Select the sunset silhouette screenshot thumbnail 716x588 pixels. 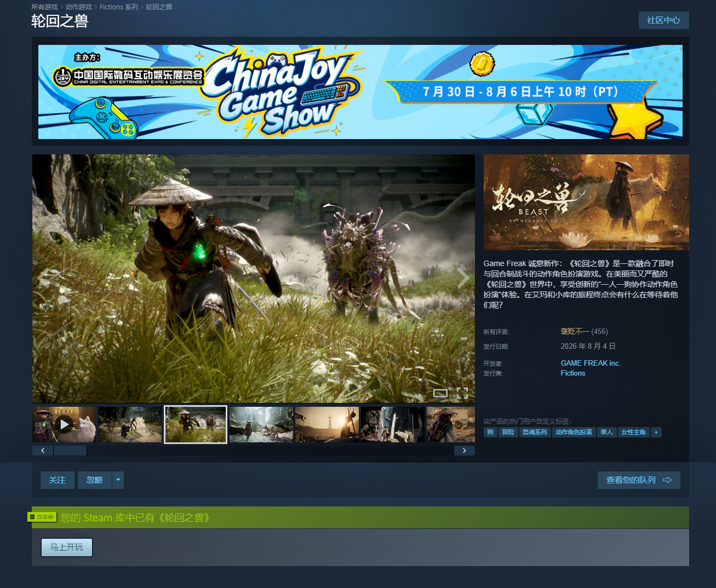click(327, 424)
